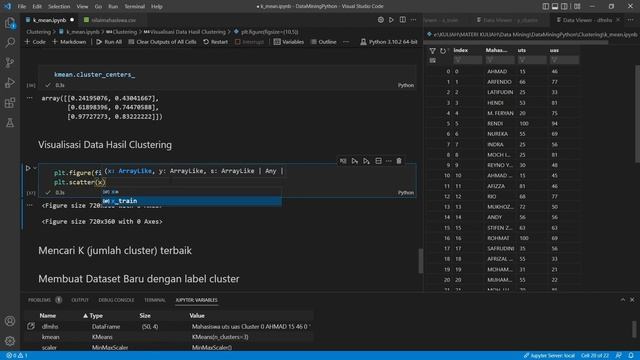Screen dimensions: 640x360
Task: Open the Help menu
Action: click(157, 7)
